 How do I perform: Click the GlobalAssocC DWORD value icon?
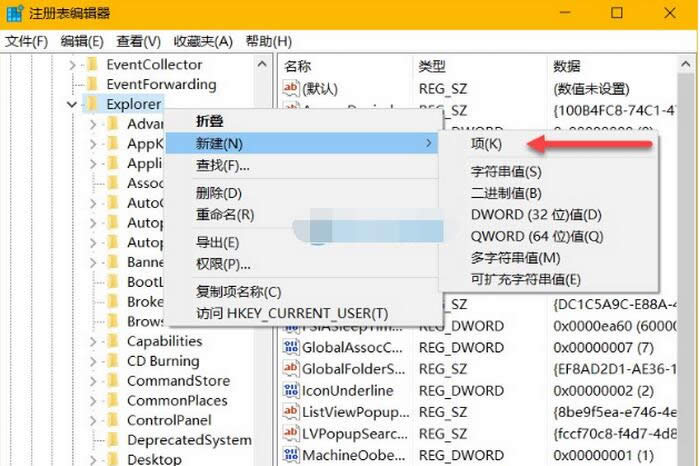click(x=291, y=348)
